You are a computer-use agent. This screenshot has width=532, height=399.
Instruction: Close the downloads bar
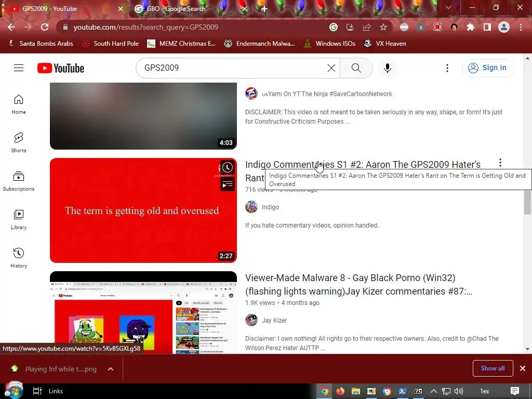[523, 368]
